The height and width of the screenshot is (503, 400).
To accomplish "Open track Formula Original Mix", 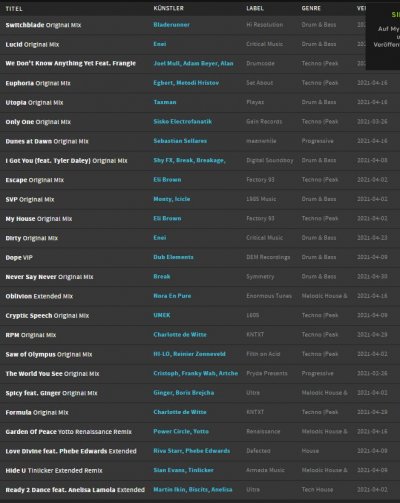I will 37,412.
